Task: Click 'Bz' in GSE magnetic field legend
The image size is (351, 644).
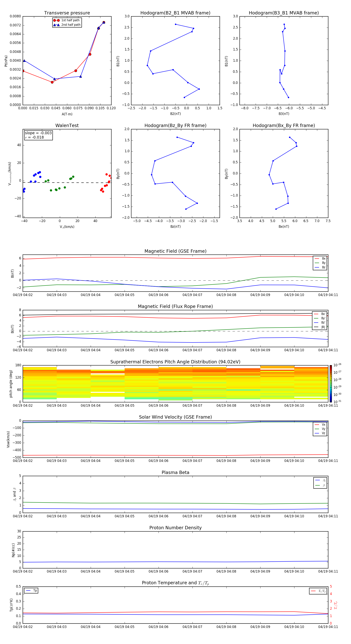Action: (x=320, y=267)
